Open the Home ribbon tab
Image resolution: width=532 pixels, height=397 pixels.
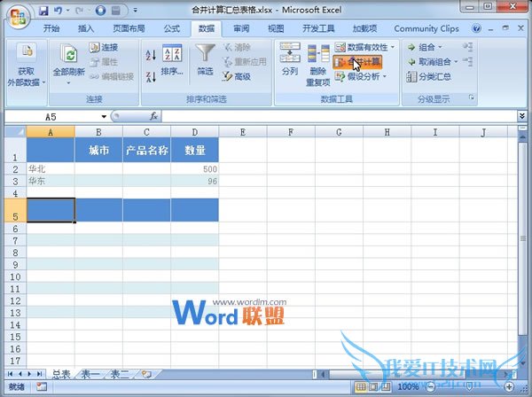click(51, 28)
